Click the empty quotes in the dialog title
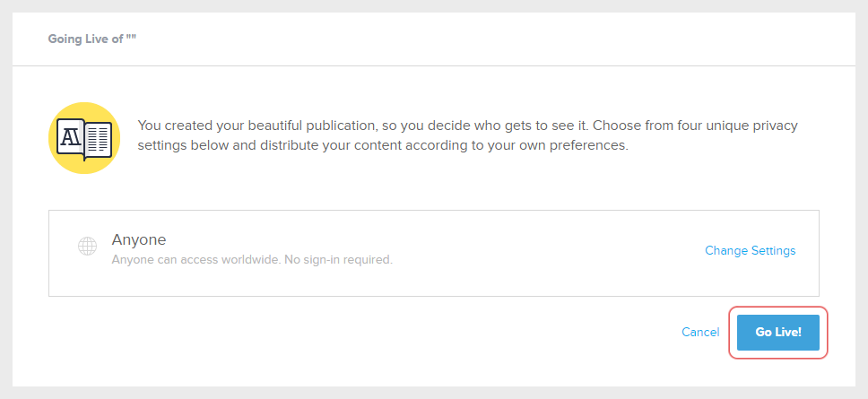 coord(141,39)
